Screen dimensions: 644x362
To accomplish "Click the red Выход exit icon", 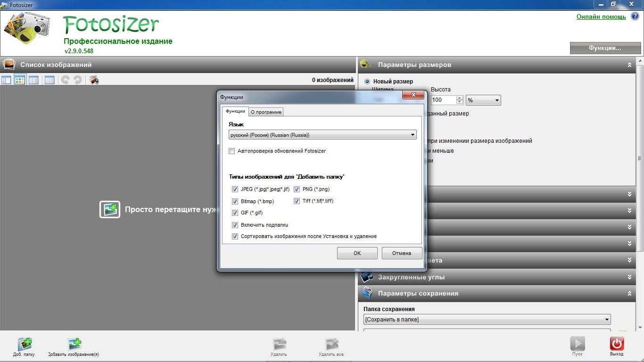I will click(617, 344).
